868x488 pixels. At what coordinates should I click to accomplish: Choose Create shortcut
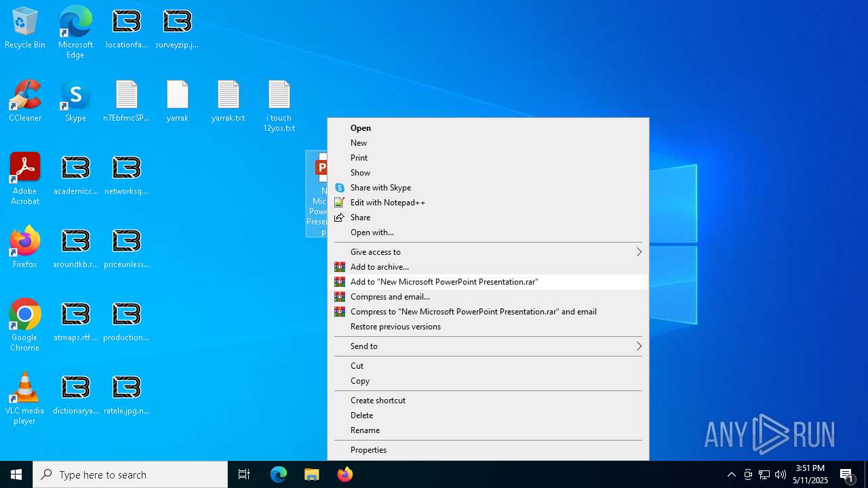[x=488, y=401]
